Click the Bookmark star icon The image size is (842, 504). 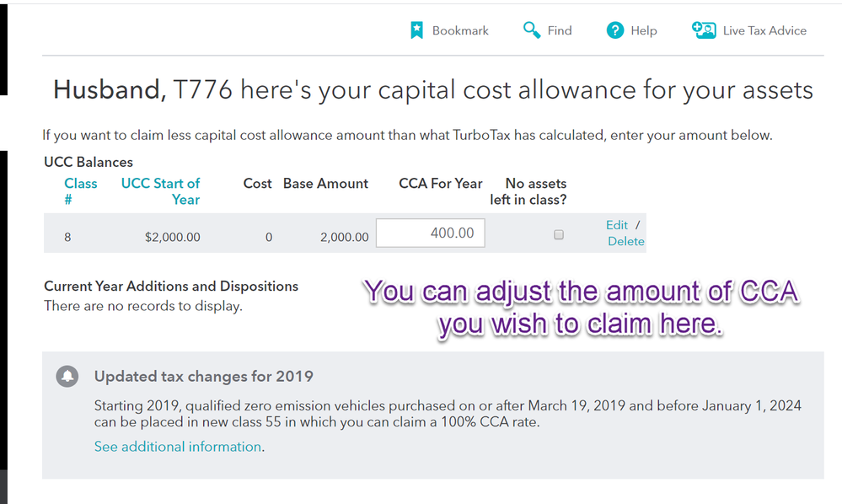(416, 30)
